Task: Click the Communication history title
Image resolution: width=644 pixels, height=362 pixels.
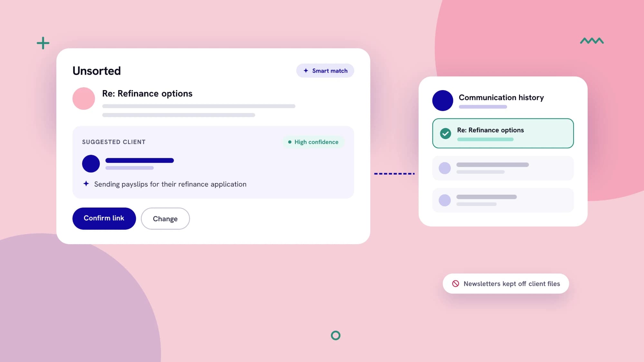Action: point(501,97)
